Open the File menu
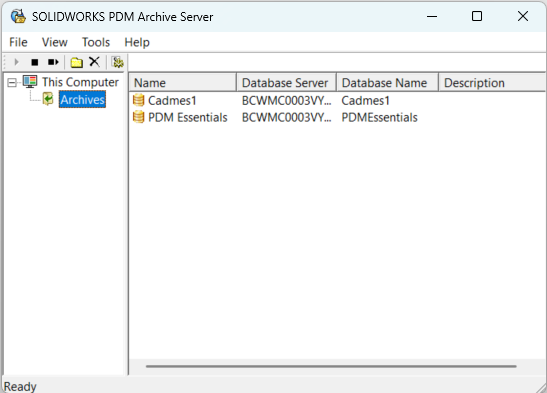The height and width of the screenshot is (393, 547). 18,42
